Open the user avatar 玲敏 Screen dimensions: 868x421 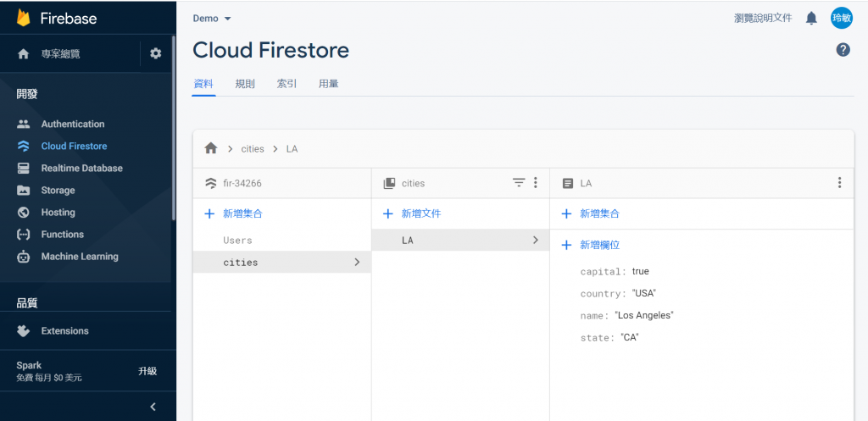pos(842,18)
